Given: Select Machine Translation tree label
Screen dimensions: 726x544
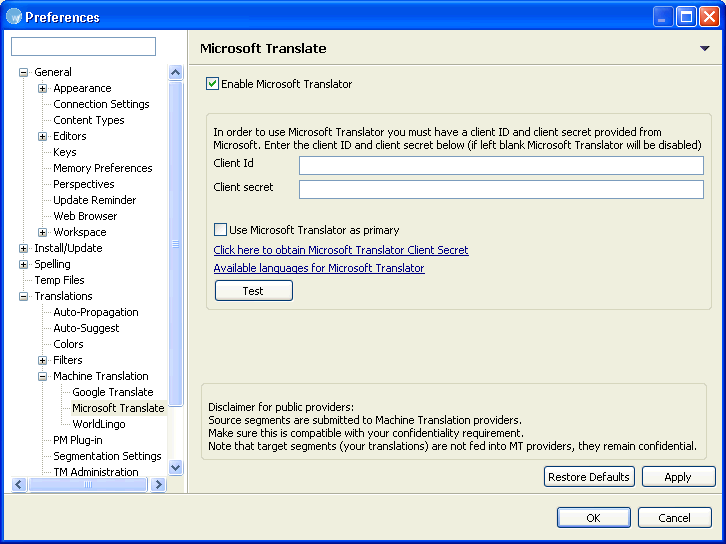Looking at the screenshot, I should pyautogui.click(x=100, y=376).
